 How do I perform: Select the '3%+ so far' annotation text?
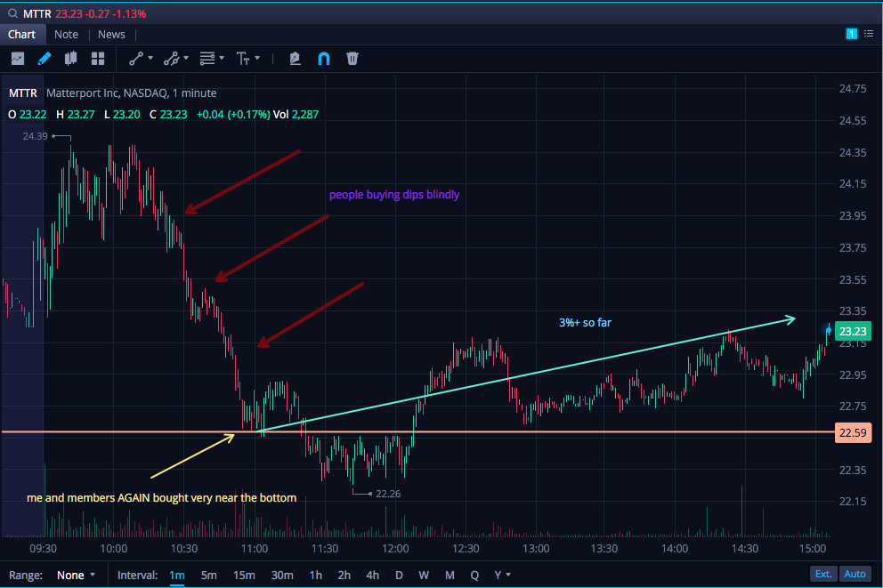pos(585,322)
